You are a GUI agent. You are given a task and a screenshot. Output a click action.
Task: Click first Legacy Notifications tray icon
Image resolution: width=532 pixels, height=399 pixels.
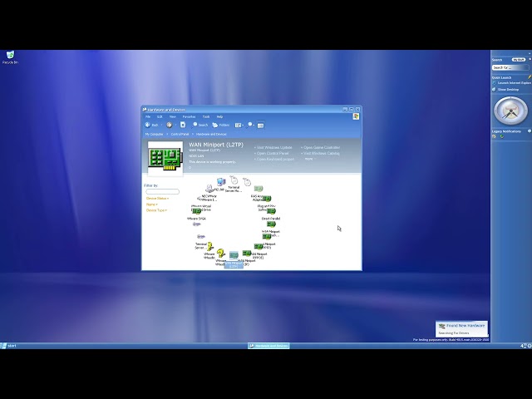494,136
